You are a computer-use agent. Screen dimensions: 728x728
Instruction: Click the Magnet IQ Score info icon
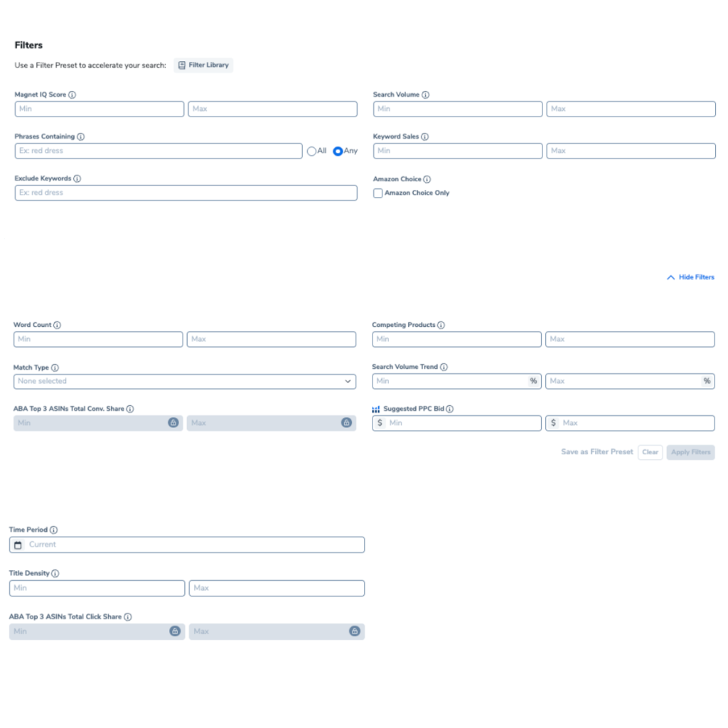point(73,95)
